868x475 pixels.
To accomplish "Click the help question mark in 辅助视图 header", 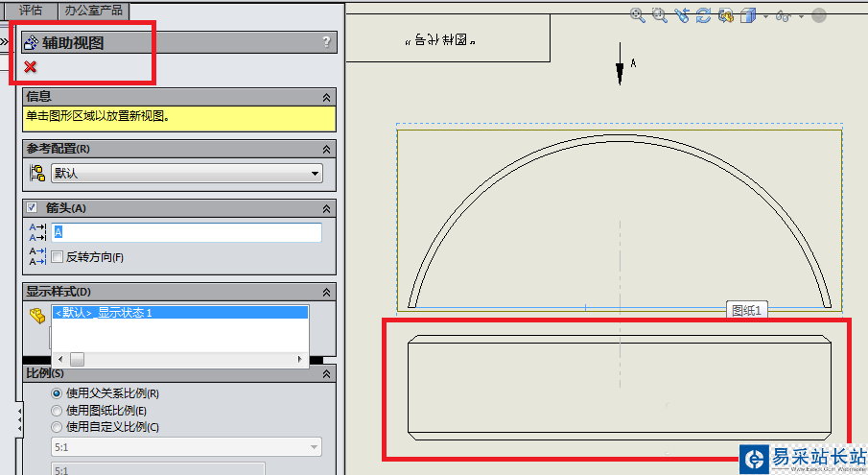I will click(327, 42).
